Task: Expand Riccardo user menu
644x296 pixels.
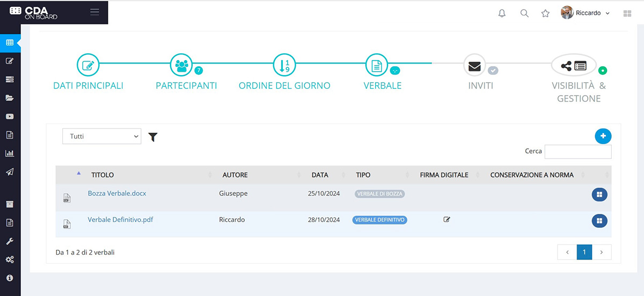Action: click(x=586, y=13)
